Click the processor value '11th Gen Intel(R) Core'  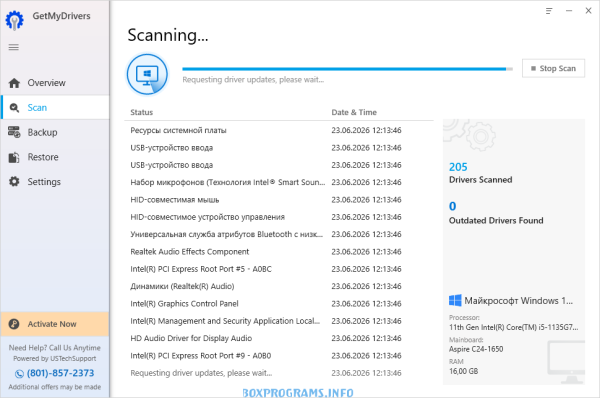click(514, 328)
